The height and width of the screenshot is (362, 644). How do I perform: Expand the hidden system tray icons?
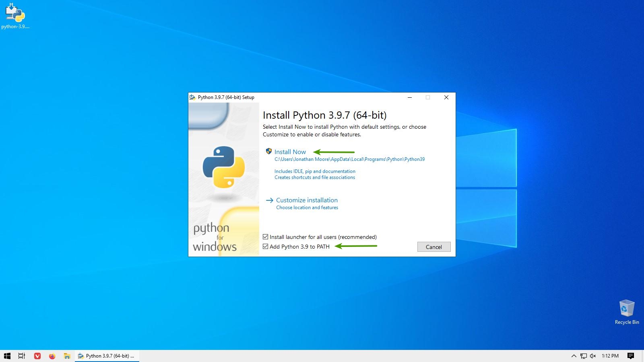pos(574,356)
